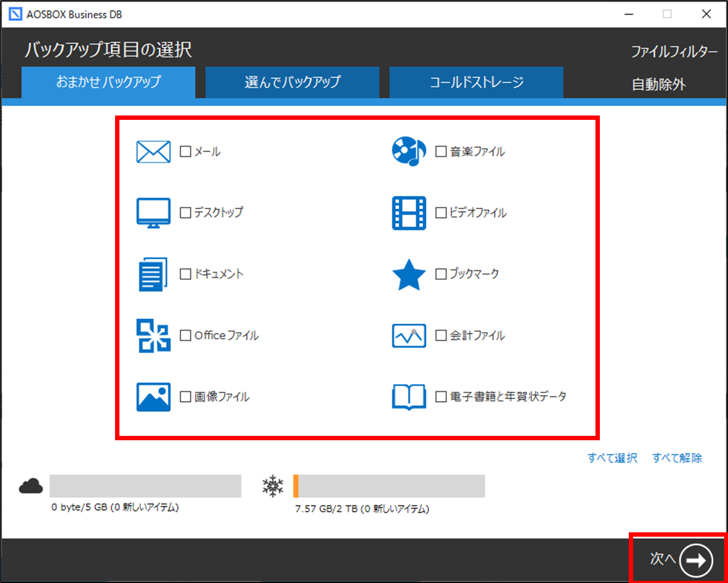Open the コールドストレージ tab

477,82
